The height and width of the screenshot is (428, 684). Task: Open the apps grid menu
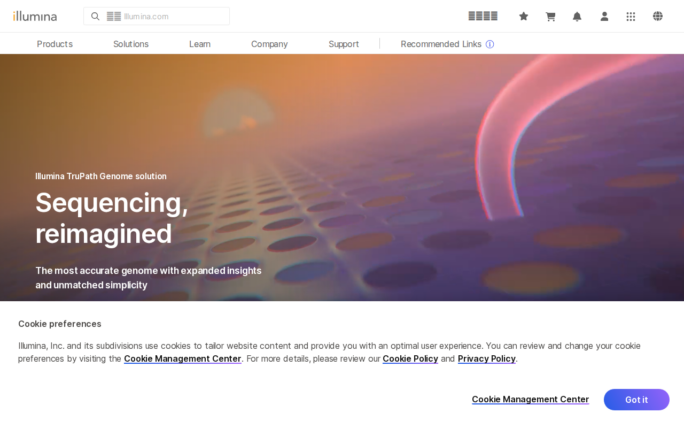tap(631, 16)
